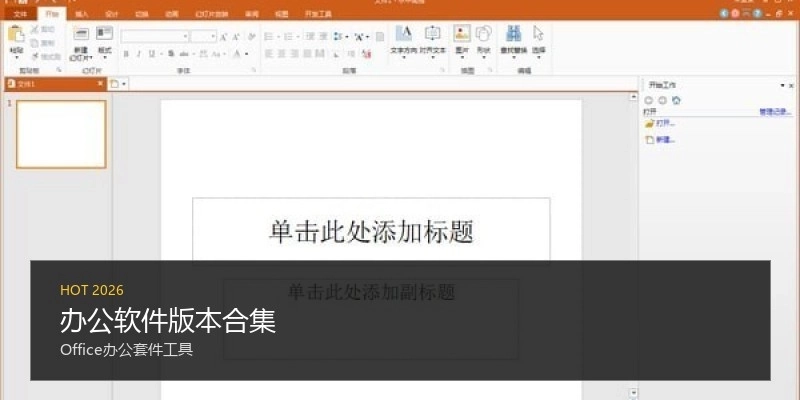Viewport: 800px width, 400px height.
Task: Align paragraph text left
Action: (269, 54)
